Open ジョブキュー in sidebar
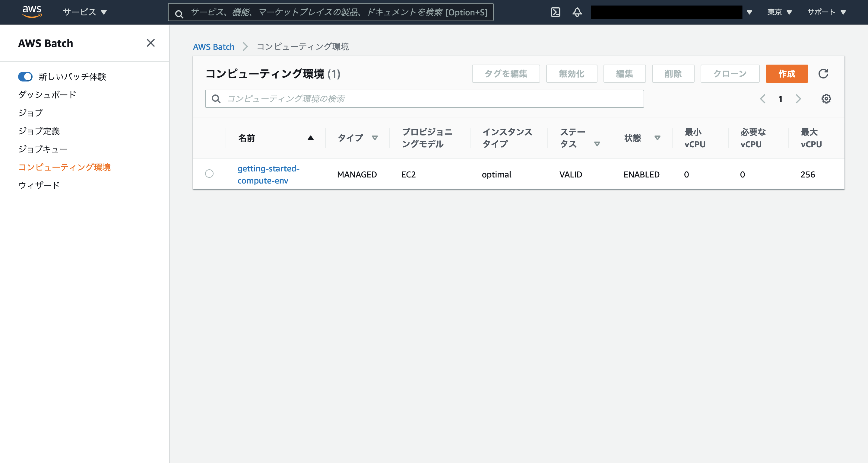 click(x=43, y=149)
